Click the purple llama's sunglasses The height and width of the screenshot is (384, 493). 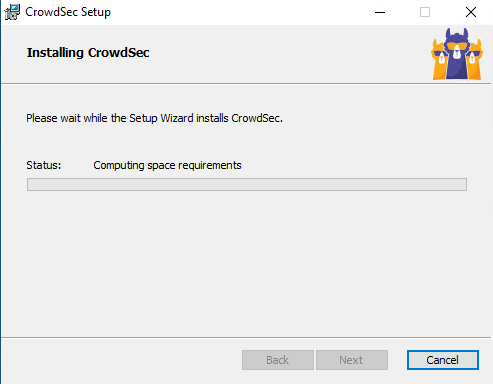(x=456, y=46)
